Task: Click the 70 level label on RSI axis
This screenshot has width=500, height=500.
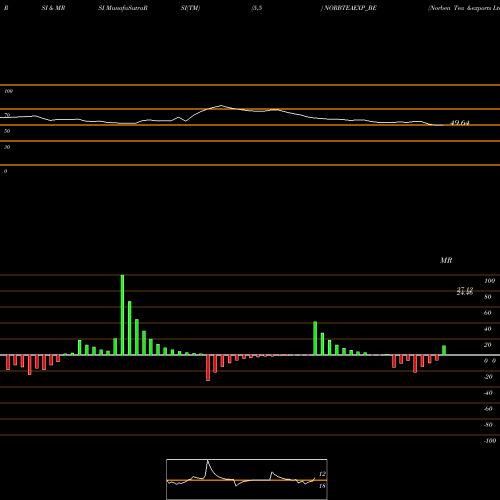Action: pos(7,115)
